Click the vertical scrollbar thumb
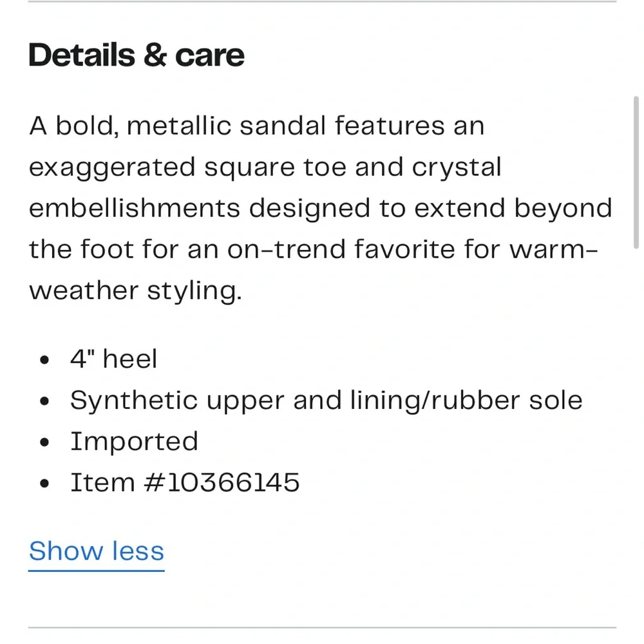This screenshot has width=644, height=644. 636,172
